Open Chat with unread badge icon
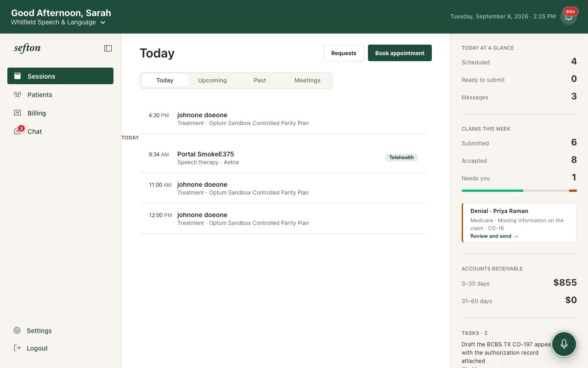Screen dimensions: 588x368 click(18, 131)
